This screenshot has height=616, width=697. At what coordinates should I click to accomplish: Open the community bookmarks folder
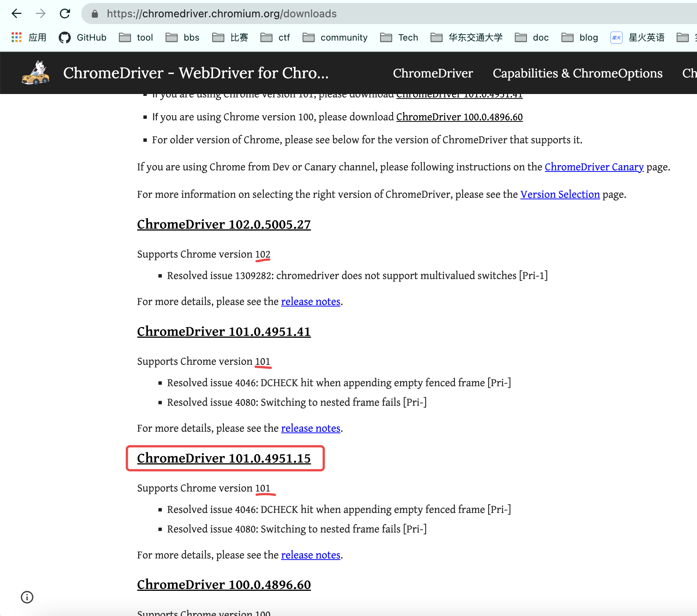(x=335, y=37)
